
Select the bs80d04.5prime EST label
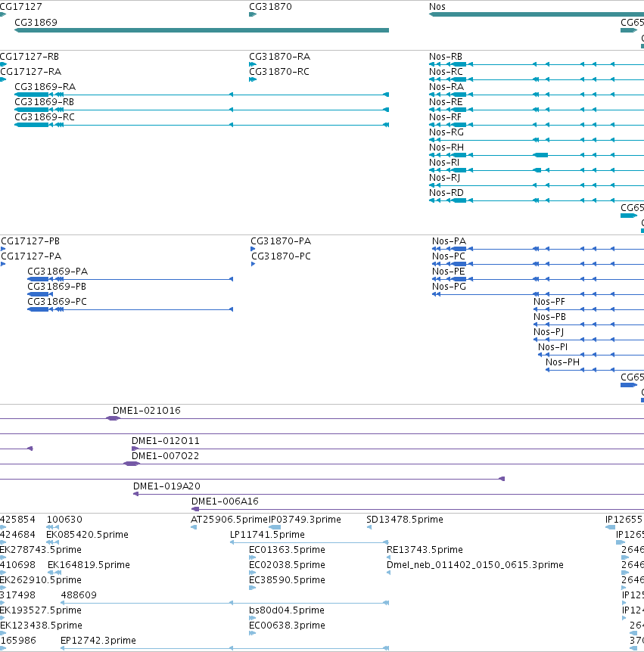pyautogui.click(x=287, y=610)
